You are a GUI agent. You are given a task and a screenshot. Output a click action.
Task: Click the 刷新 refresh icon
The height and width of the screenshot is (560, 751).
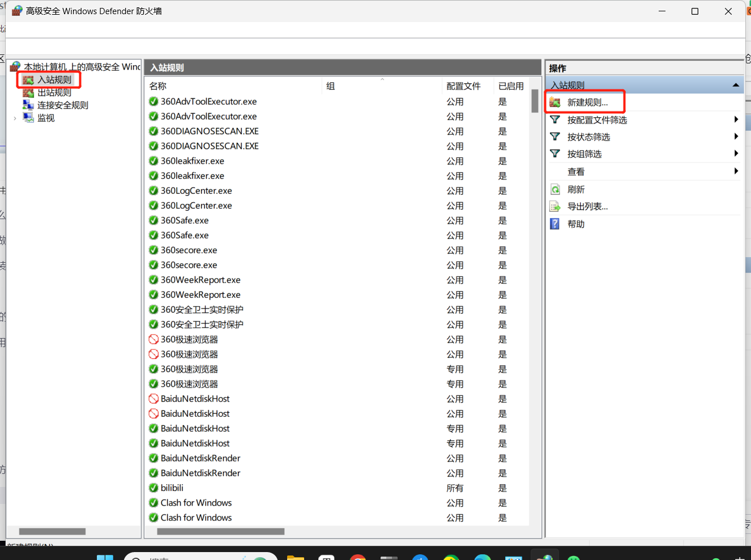coord(555,190)
